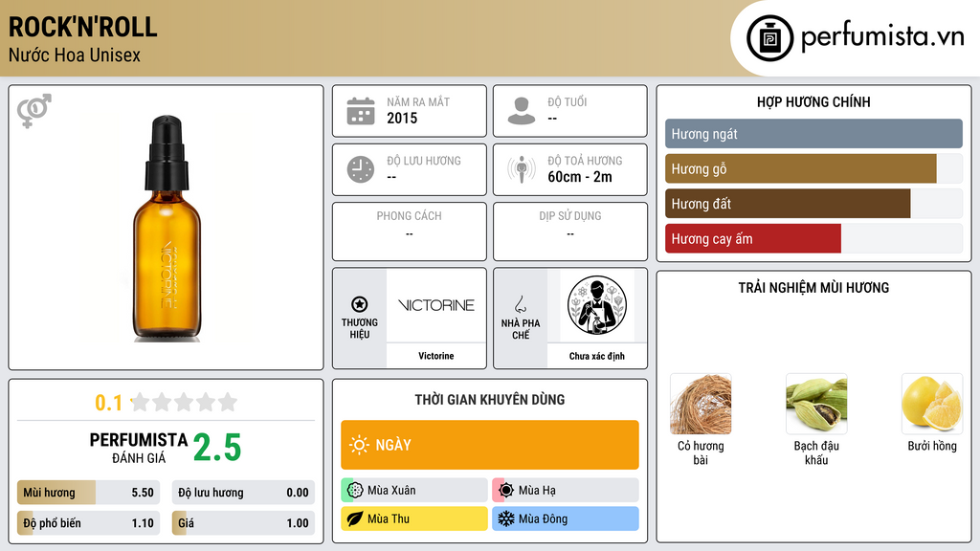Click the unisex gender symbol icon

(34, 111)
